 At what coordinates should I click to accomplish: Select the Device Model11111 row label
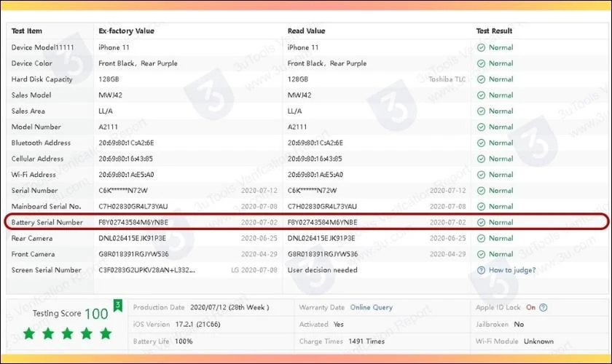click(42, 47)
